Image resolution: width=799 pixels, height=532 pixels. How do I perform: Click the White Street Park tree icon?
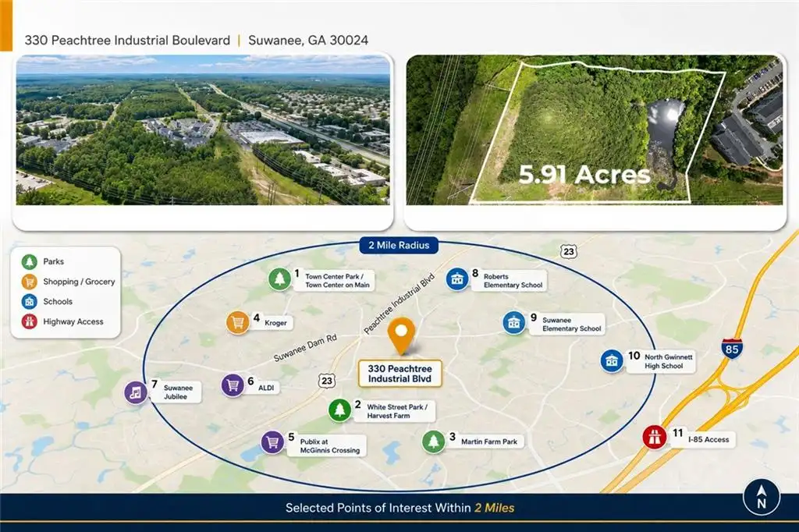(x=339, y=410)
